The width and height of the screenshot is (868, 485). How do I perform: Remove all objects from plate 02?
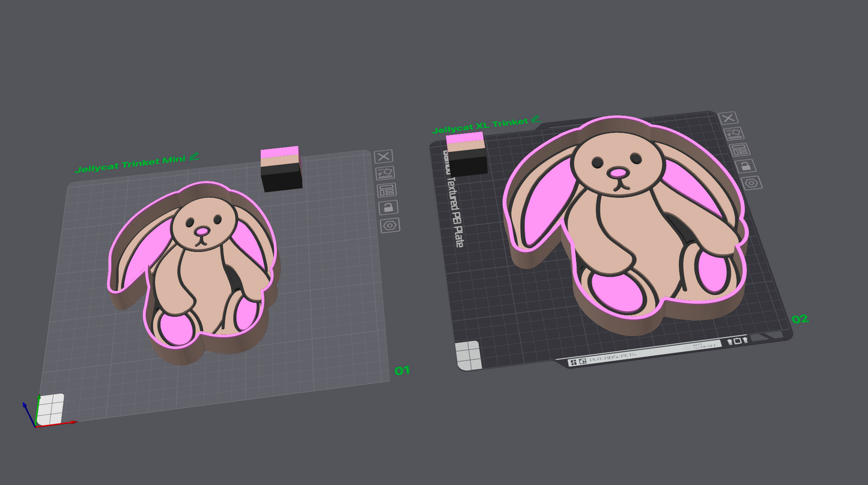pos(728,118)
